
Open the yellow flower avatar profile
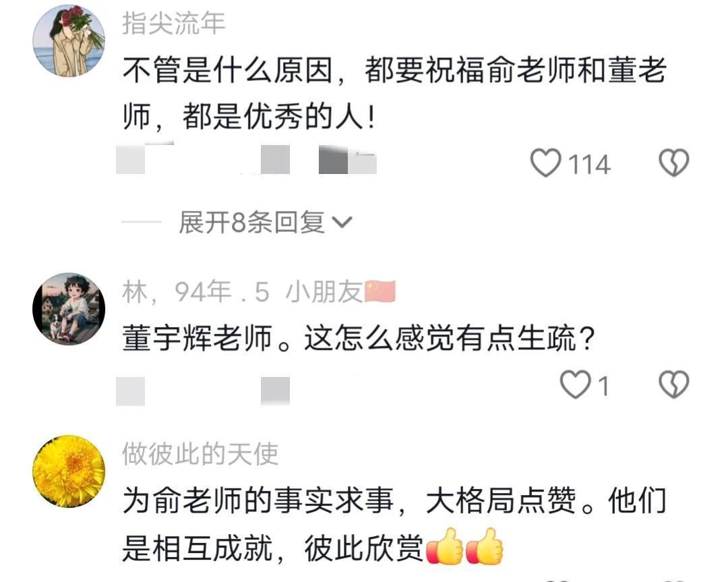(69, 471)
